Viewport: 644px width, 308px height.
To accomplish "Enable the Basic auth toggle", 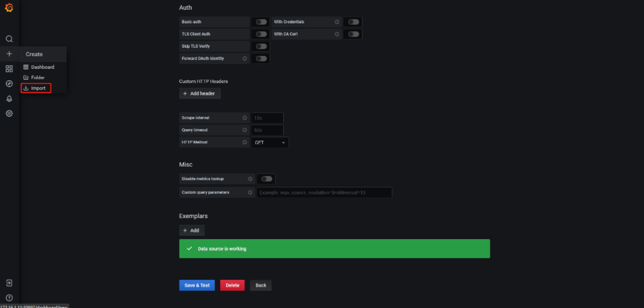I will [261, 22].
